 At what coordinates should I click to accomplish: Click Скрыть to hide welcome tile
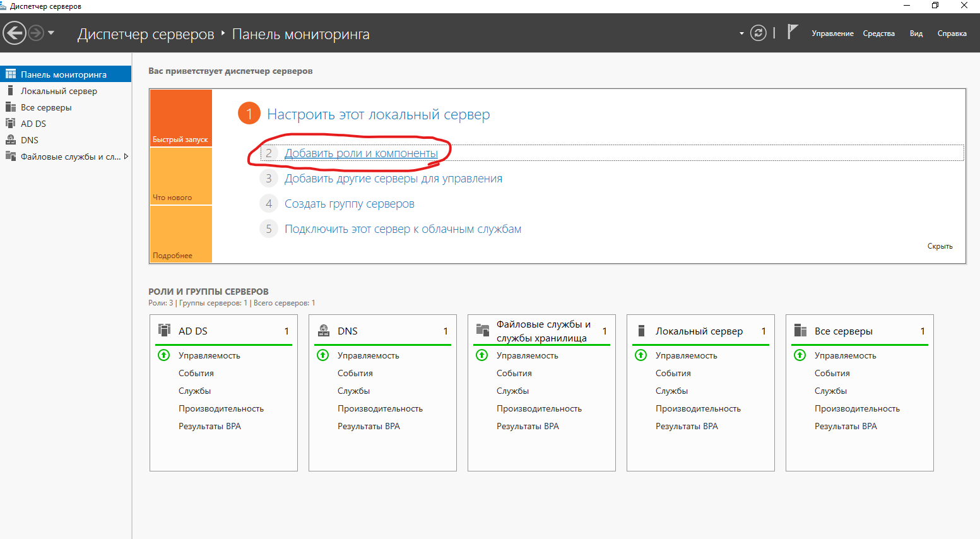coord(940,246)
